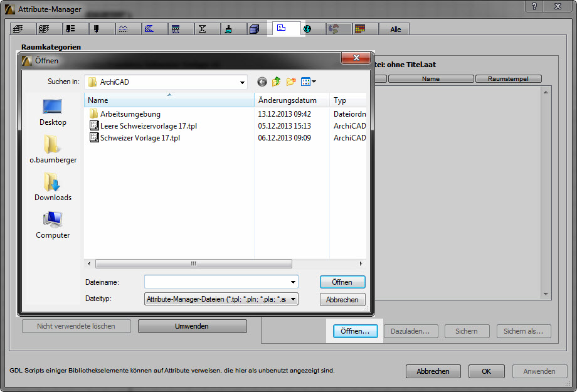Expand the view options dropdown arrow
Viewport: 577px width, 392px height.
314,82
